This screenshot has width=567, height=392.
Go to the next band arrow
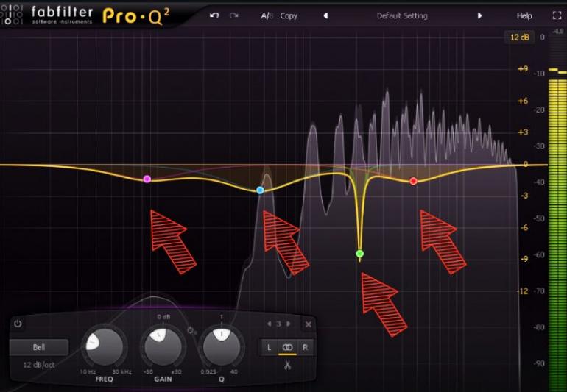288,324
